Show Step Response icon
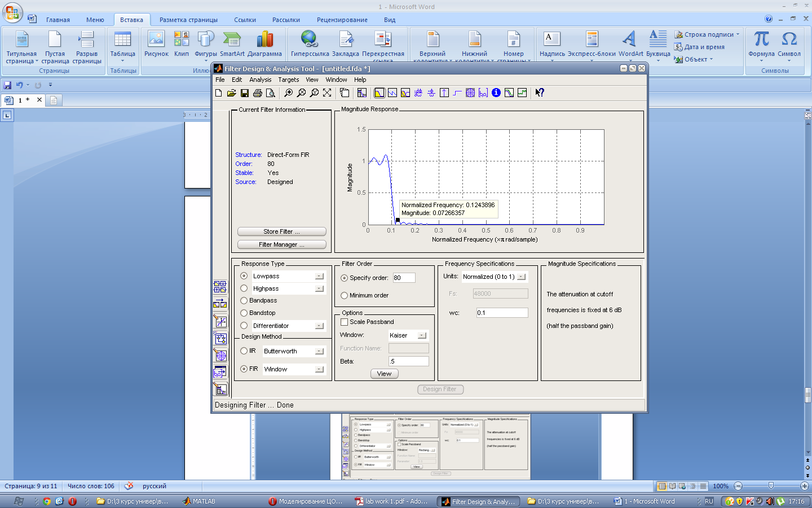812x508 pixels. coord(457,93)
